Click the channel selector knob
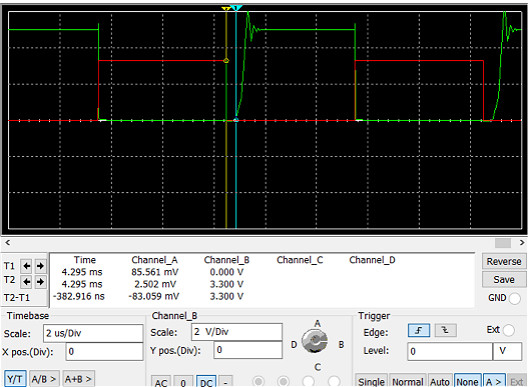This screenshot has height=387, width=528. (x=315, y=341)
